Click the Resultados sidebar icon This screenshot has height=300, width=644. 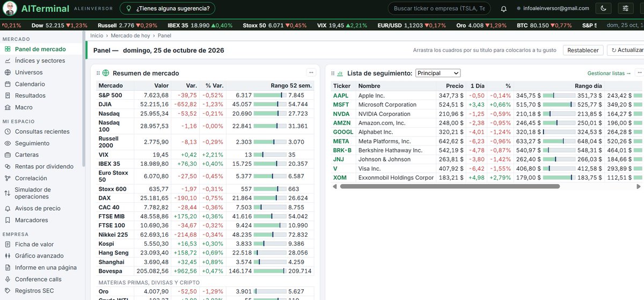pos(8,96)
